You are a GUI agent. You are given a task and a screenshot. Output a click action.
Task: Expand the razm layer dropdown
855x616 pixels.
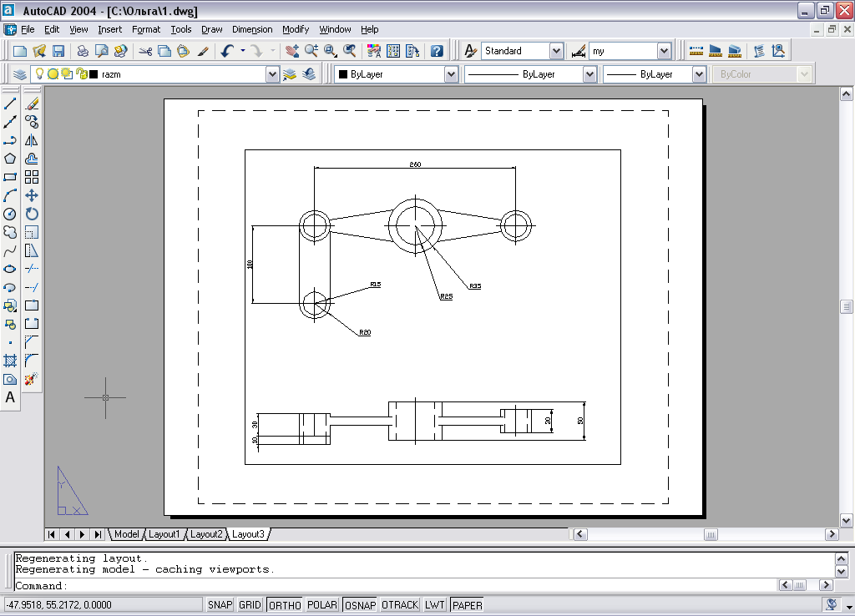(272, 74)
